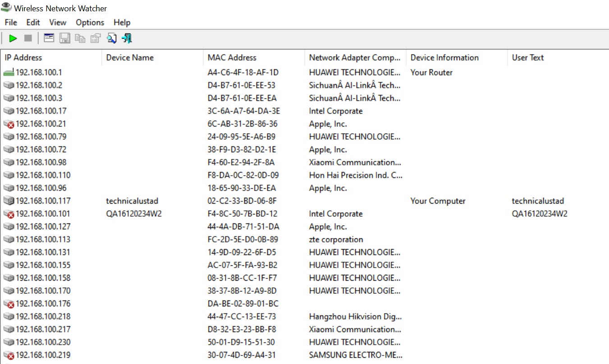Click device icon beside 192.168.100.17

(9, 111)
